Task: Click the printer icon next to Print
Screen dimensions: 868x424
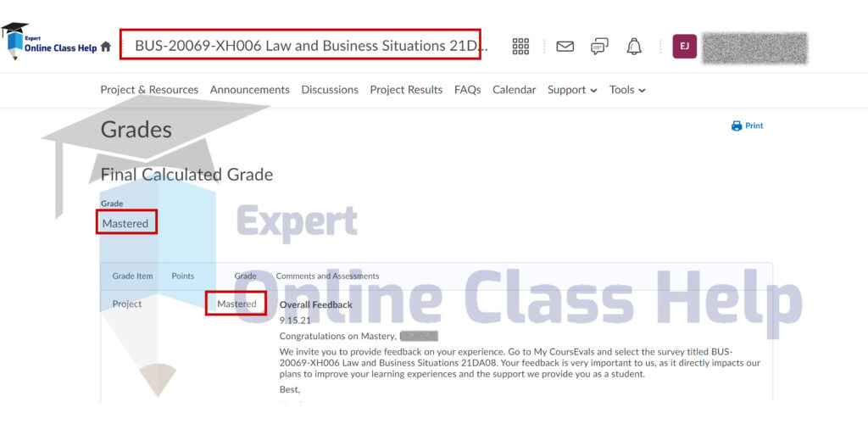Action: (x=737, y=126)
